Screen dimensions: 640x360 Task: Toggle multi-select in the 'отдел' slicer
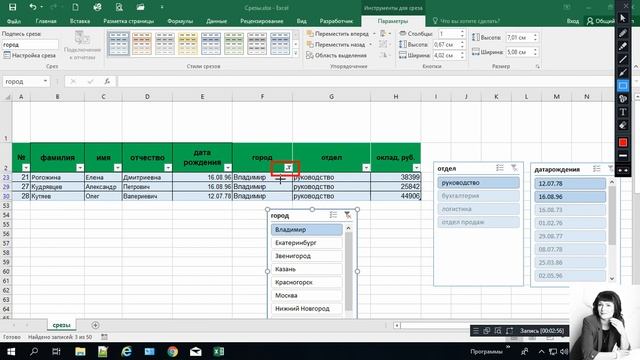click(x=500, y=168)
